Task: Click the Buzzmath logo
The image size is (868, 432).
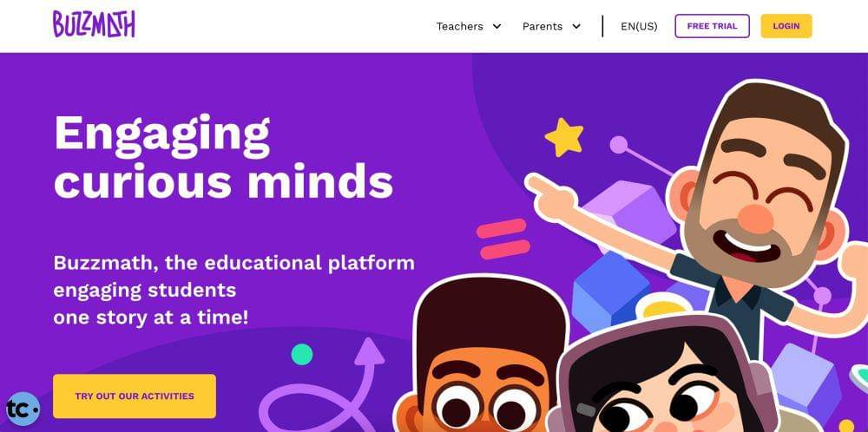Action: pyautogui.click(x=94, y=24)
